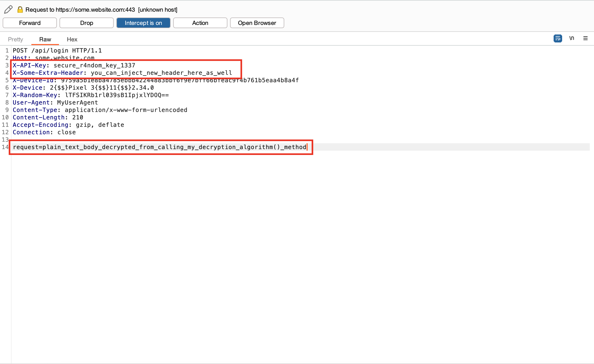Click the User-Agent header line
Screen dimensions: 594x364
(x=55, y=102)
